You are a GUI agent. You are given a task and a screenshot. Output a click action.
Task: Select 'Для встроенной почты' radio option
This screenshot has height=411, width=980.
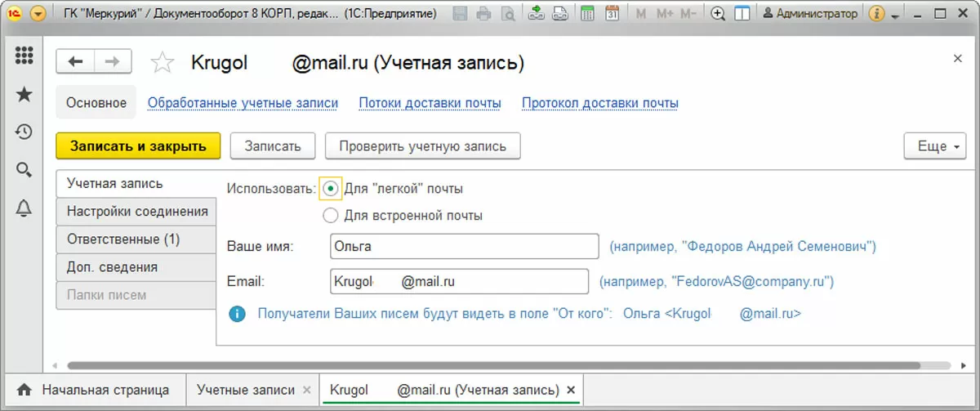coord(330,216)
